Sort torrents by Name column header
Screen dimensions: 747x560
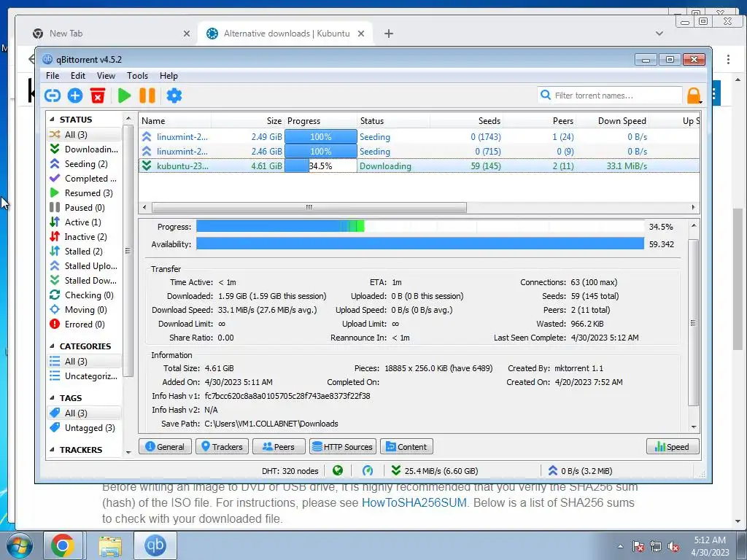click(x=175, y=121)
